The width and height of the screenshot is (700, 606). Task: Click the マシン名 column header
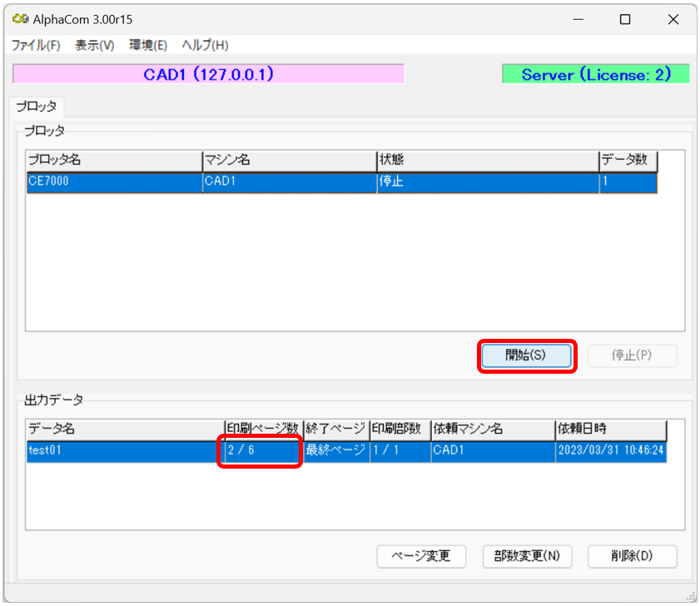coord(289,160)
